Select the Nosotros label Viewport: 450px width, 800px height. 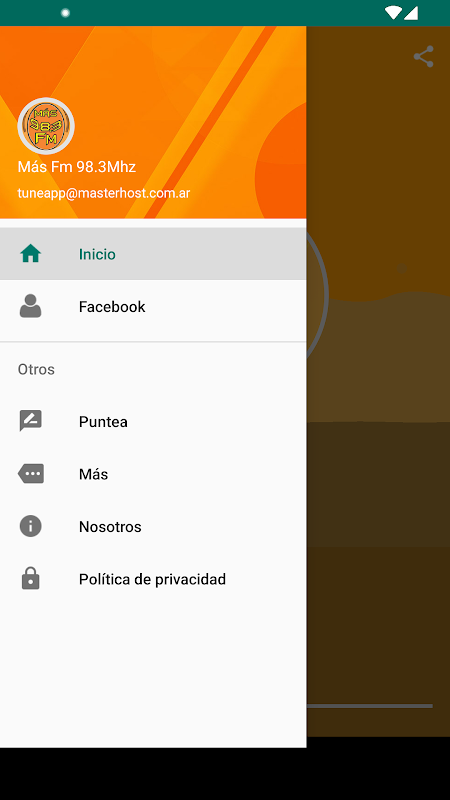[x=110, y=527]
